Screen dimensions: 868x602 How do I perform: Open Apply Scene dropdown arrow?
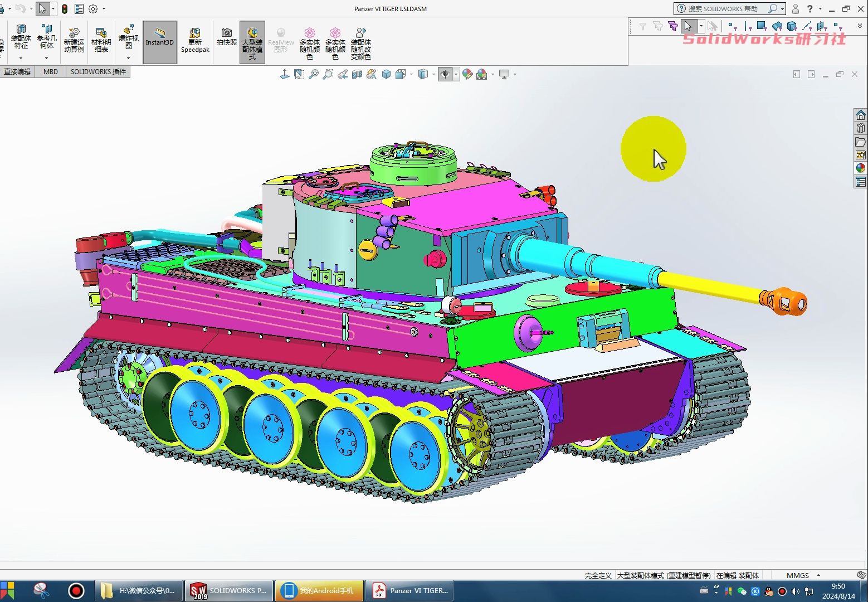point(492,74)
